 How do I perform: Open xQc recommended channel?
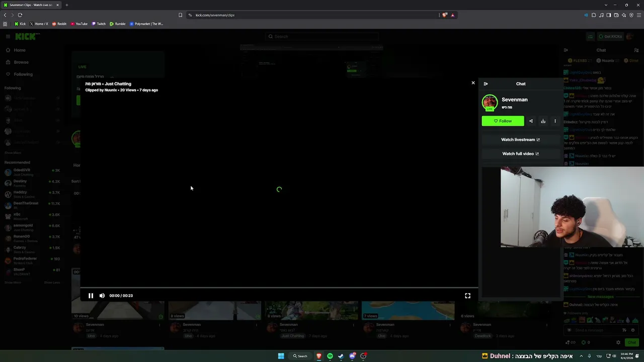coord(31,216)
